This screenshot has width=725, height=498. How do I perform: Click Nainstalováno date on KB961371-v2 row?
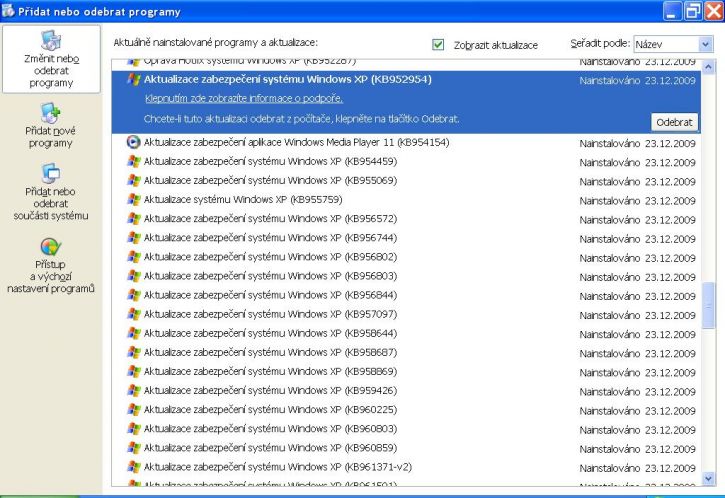(638, 468)
